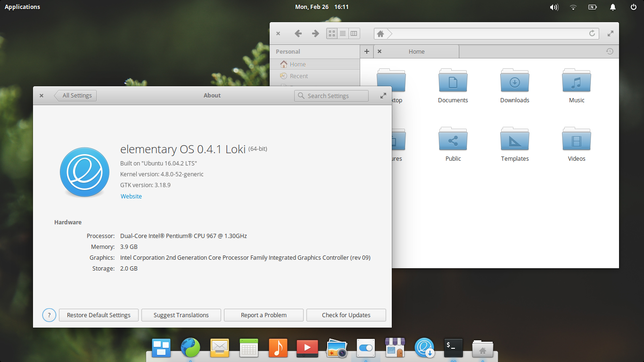This screenshot has width=644, height=362.
Task: Open the Applications menu
Action: 22,7
